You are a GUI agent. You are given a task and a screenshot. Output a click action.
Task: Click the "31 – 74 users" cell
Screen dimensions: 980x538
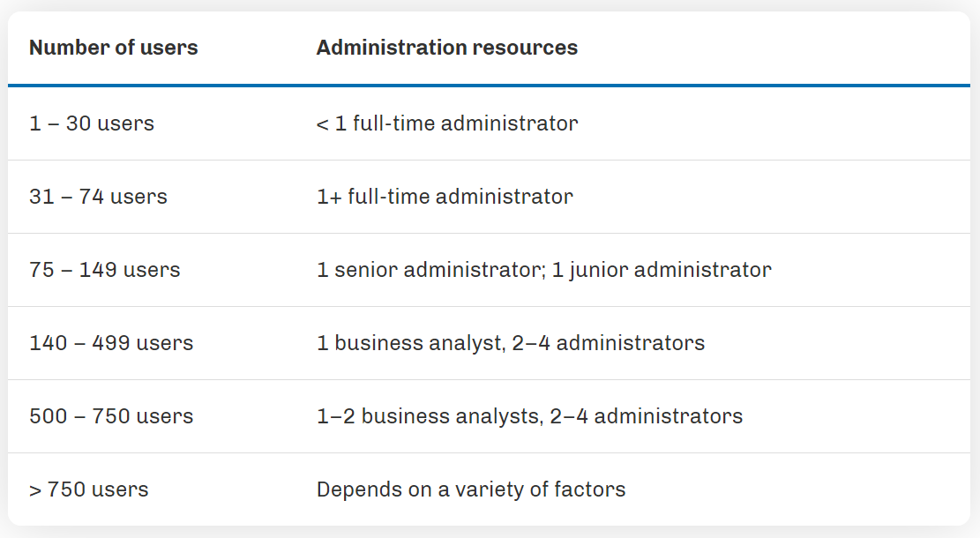pos(98,197)
